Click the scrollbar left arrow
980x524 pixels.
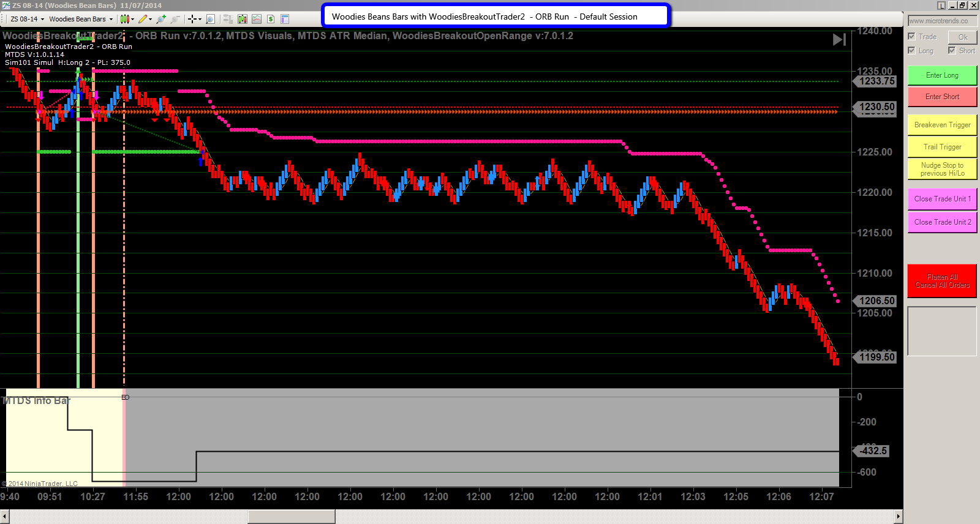[x=4, y=517]
